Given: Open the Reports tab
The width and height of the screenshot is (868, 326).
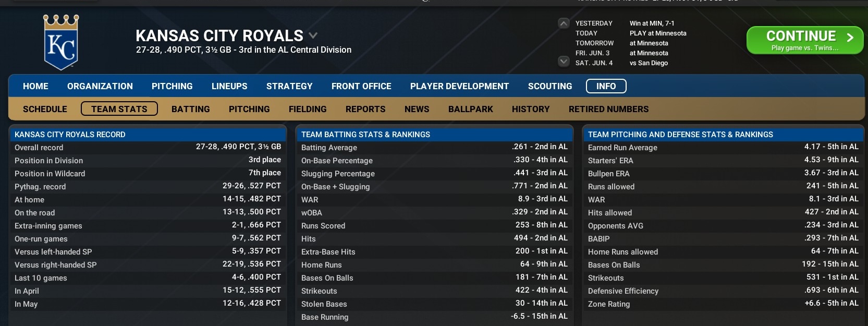Looking at the screenshot, I should (365, 109).
